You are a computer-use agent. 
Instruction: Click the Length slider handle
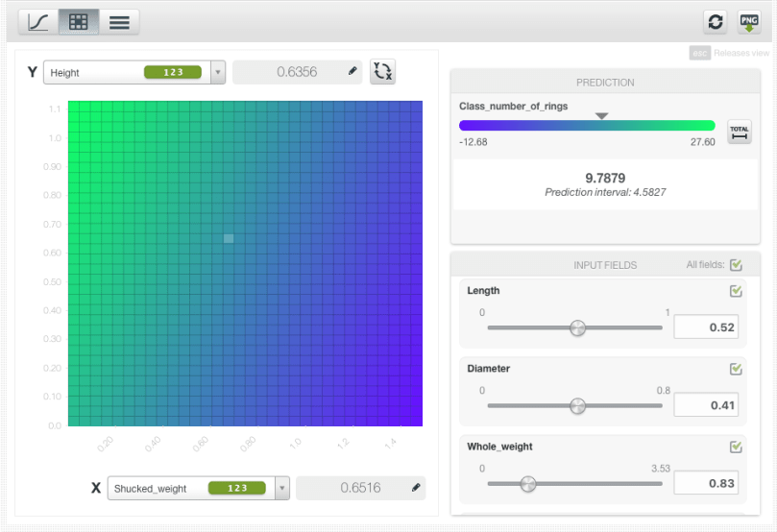(x=577, y=327)
